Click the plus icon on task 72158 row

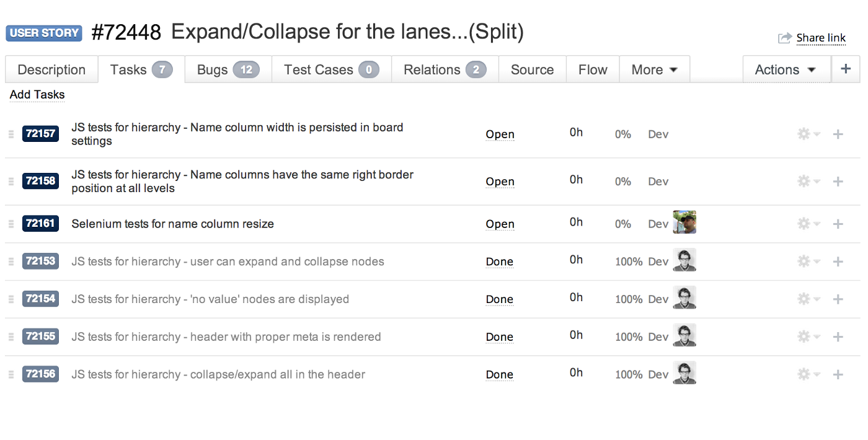pos(838,182)
